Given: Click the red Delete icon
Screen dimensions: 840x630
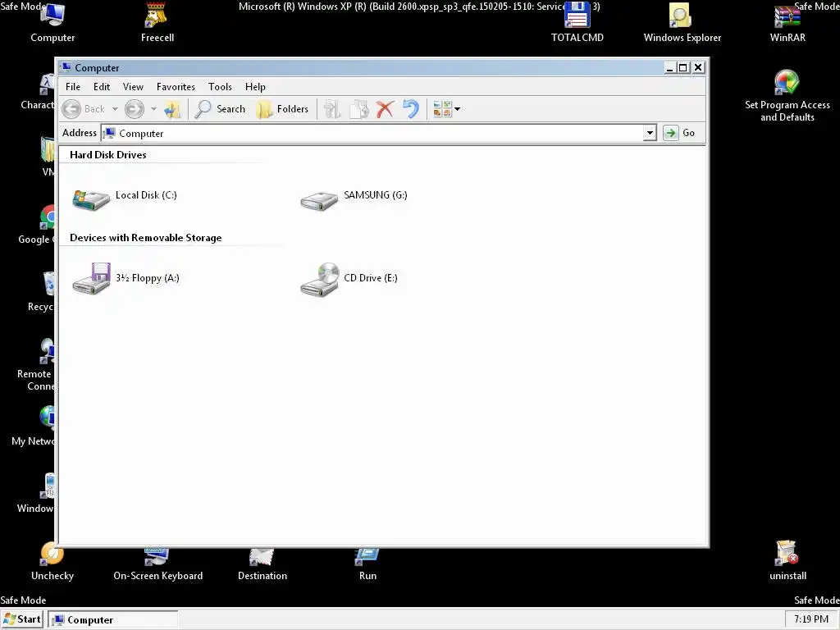Looking at the screenshot, I should click(385, 109).
